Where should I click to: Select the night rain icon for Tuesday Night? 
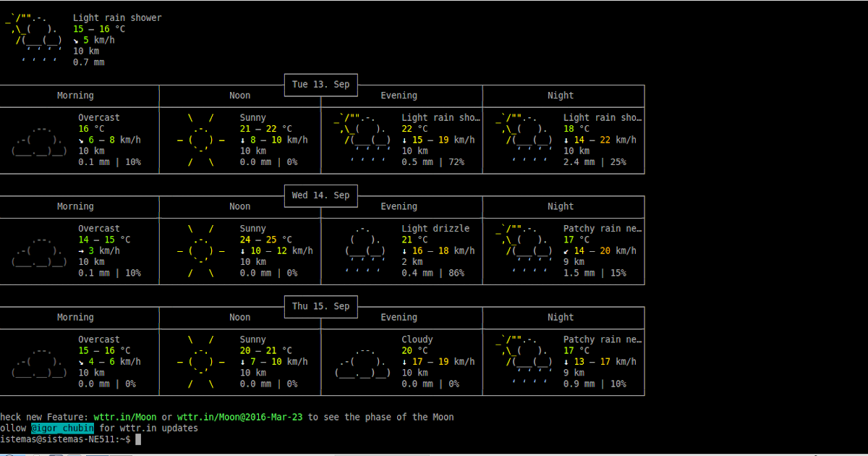(524, 139)
